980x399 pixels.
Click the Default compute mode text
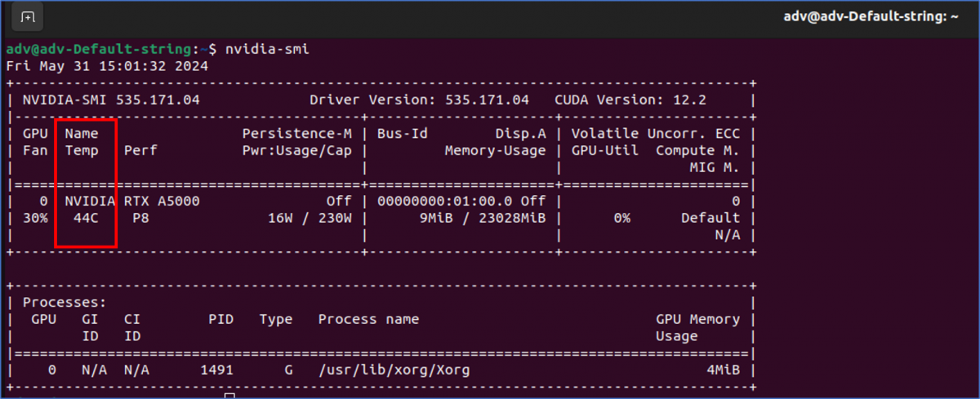710,218
